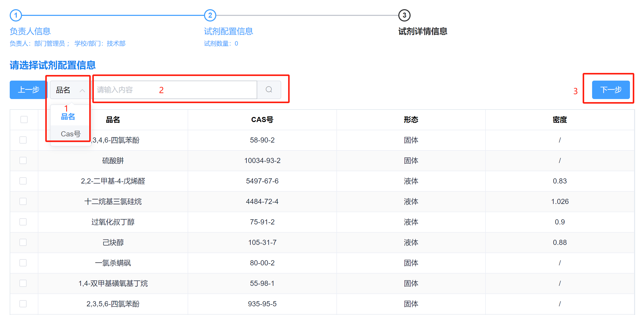Click the step 3 circle icon
Image resolution: width=644 pixels, height=315 pixels.
point(404,15)
